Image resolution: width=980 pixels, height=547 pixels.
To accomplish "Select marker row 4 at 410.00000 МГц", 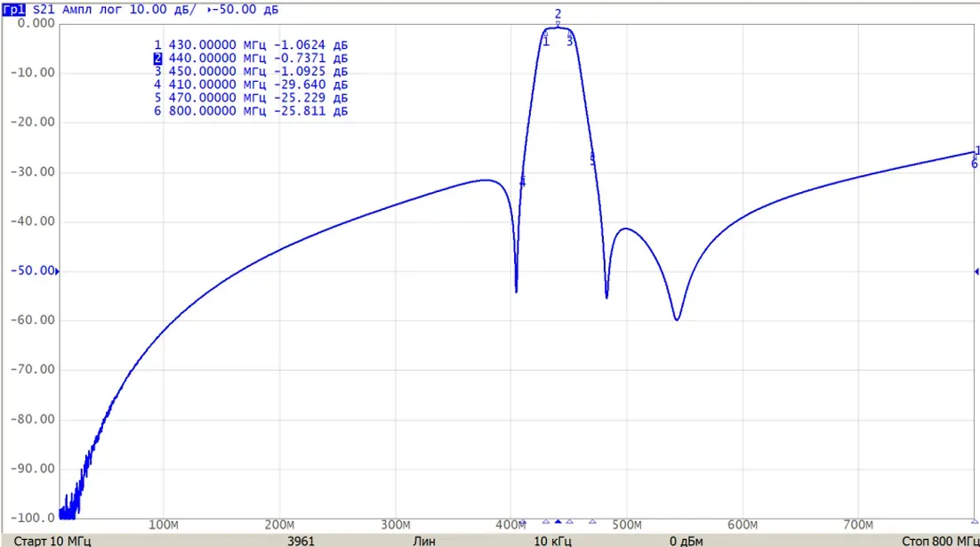I will click(x=251, y=84).
